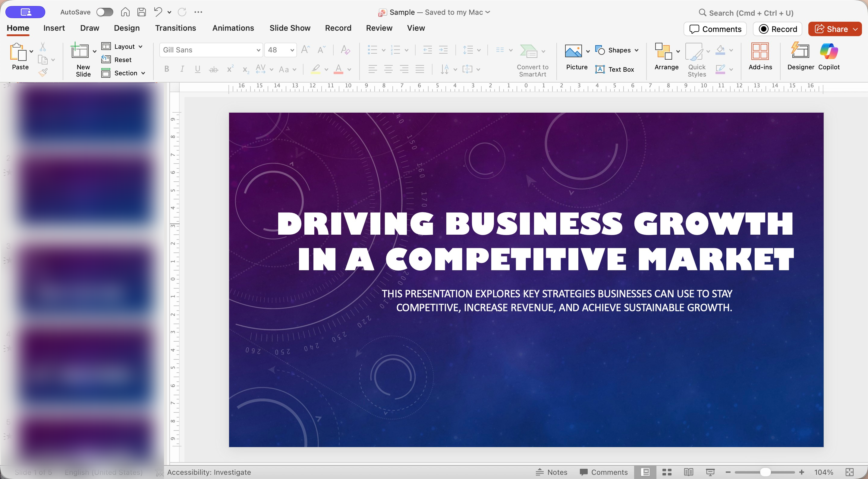This screenshot has height=479, width=868.
Task: Click the Format Painter brush icon
Action: 43,72
